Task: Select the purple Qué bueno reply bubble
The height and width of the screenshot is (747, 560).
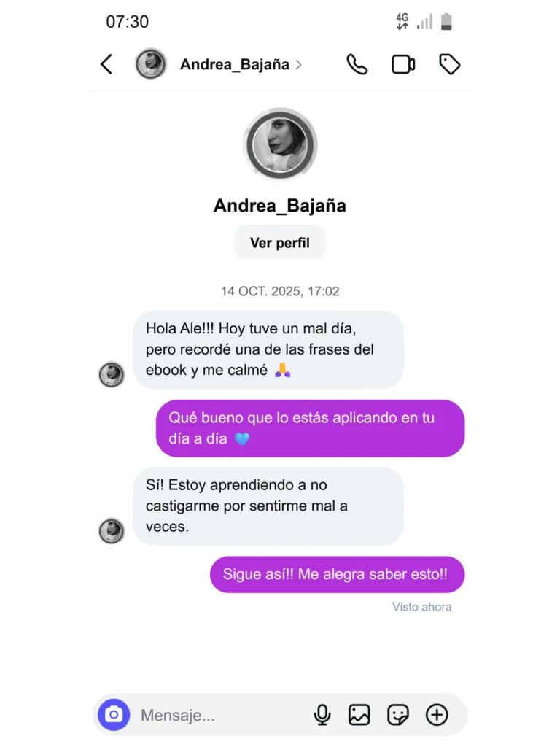Action: coord(310,428)
